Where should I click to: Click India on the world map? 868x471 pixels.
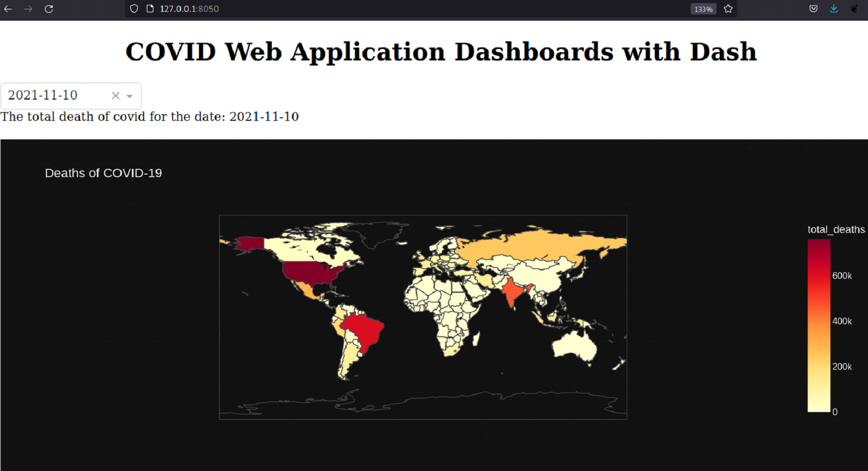[x=513, y=292]
